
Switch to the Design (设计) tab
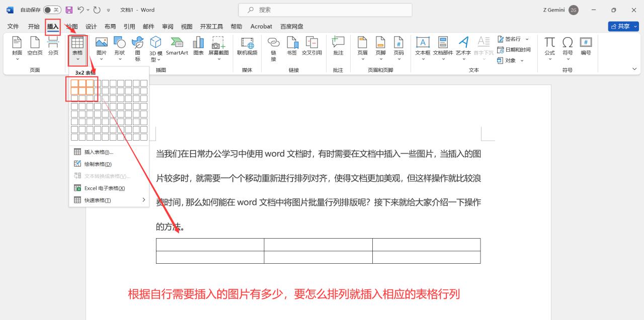[91, 27]
